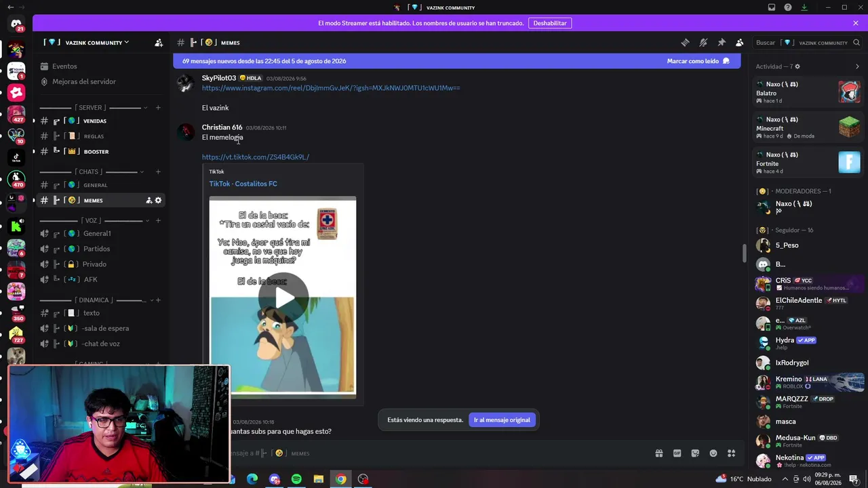Open Activity settings gear in right panel
This screenshot has width=868, height=488.
click(797, 66)
